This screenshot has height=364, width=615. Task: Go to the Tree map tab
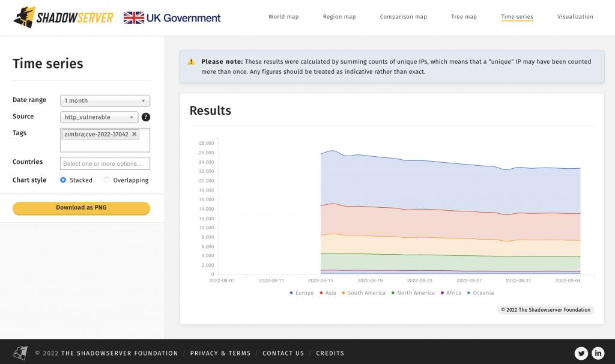coord(464,17)
